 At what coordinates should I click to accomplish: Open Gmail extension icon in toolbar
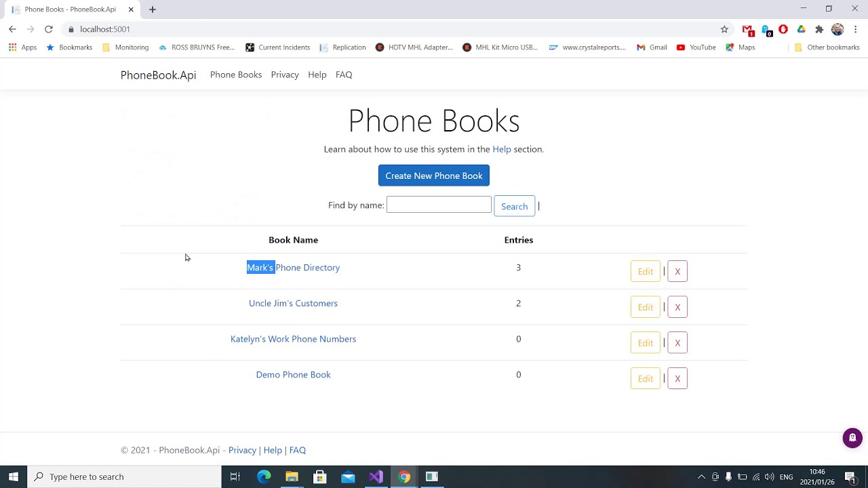tap(748, 30)
